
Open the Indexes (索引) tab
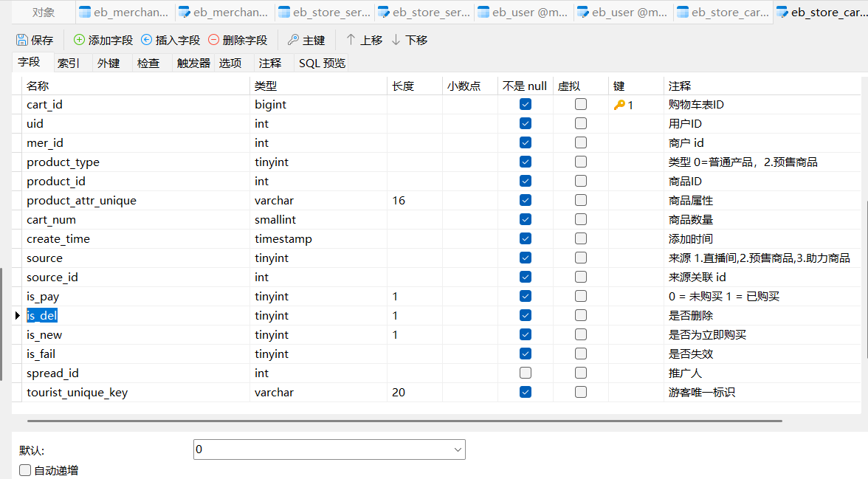point(69,63)
